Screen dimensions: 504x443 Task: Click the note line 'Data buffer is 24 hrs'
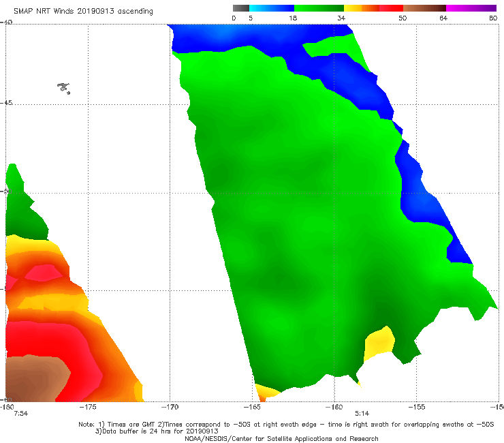(x=157, y=431)
